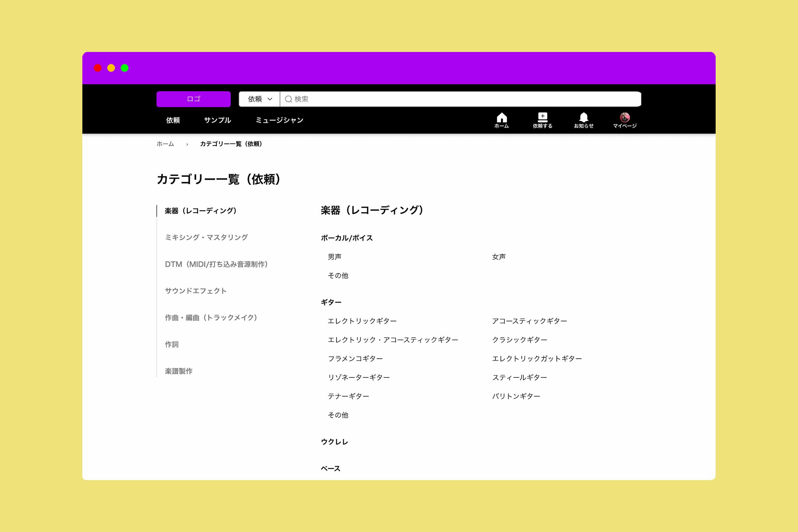This screenshot has width=798, height=532.
Task: Click the エレクトリックギター category link
Action: tap(362, 321)
